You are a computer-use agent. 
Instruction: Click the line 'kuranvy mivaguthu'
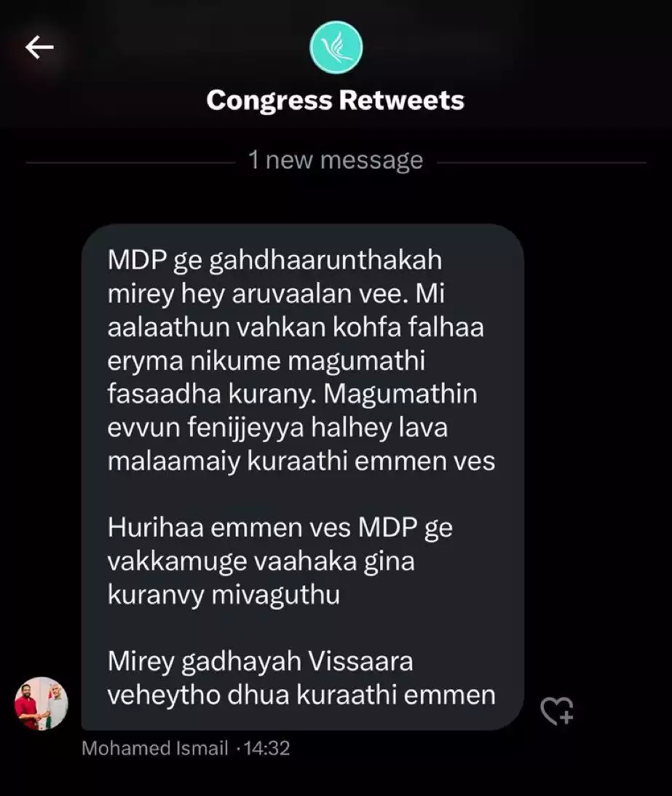[x=224, y=594]
